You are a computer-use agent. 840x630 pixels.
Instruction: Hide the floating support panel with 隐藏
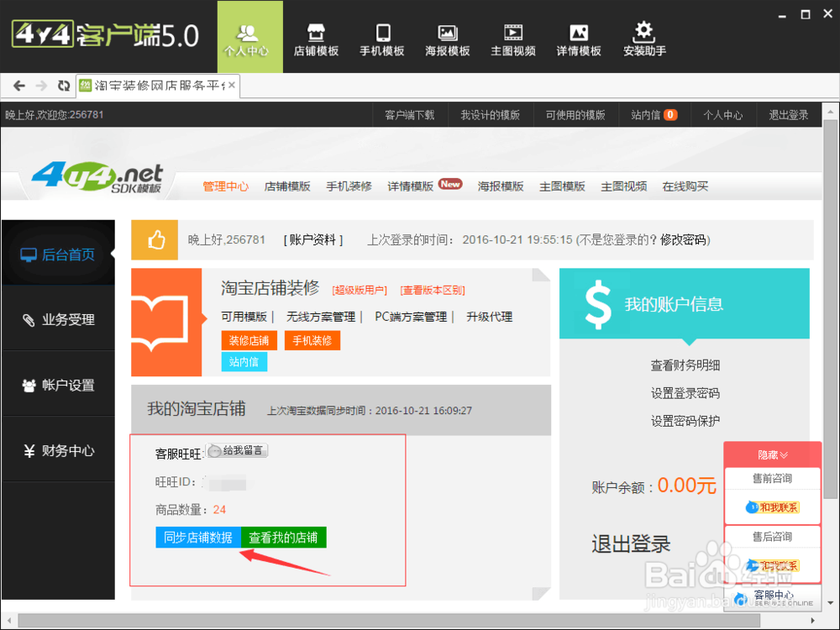[773, 454]
